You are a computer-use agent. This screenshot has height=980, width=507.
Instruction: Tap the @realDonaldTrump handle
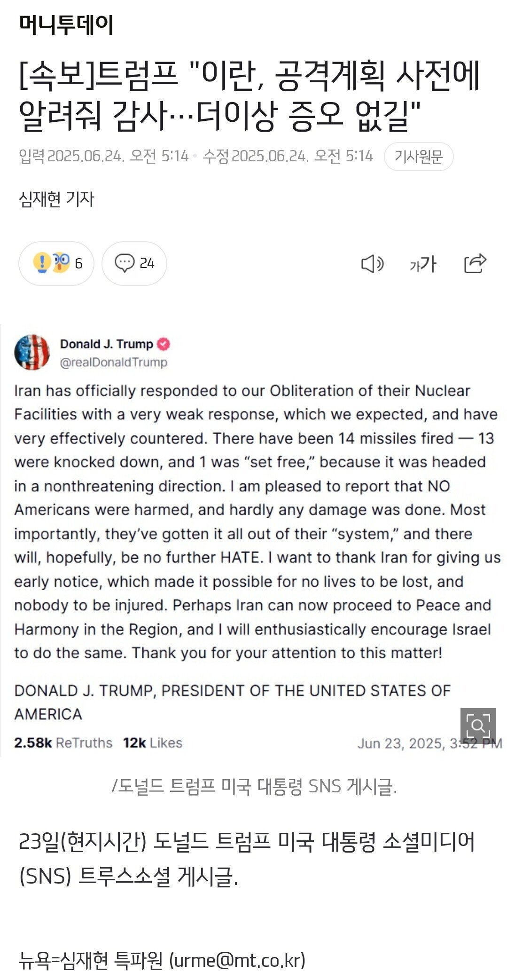pos(114,362)
